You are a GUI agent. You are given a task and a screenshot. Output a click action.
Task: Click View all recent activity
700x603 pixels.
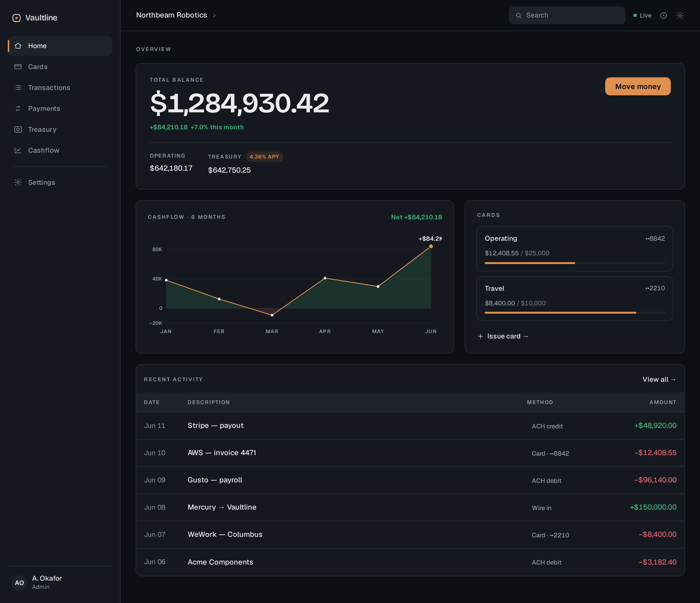659,380
